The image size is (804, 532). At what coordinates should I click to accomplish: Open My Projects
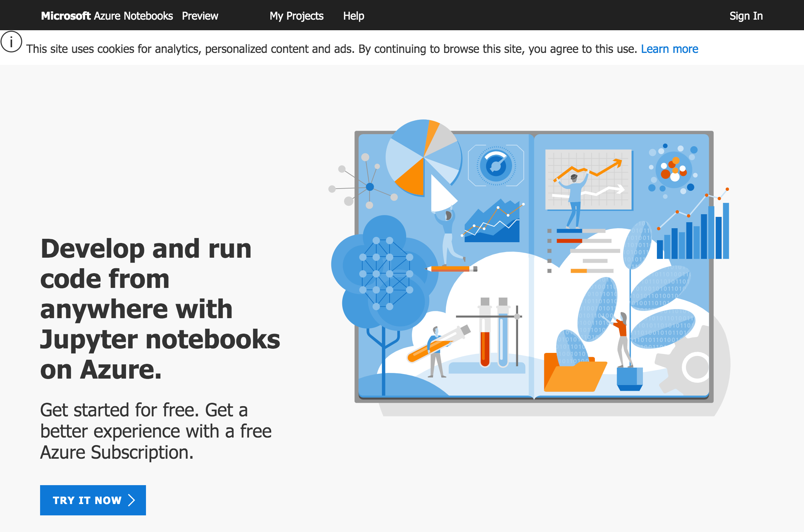click(x=296, y=15)
